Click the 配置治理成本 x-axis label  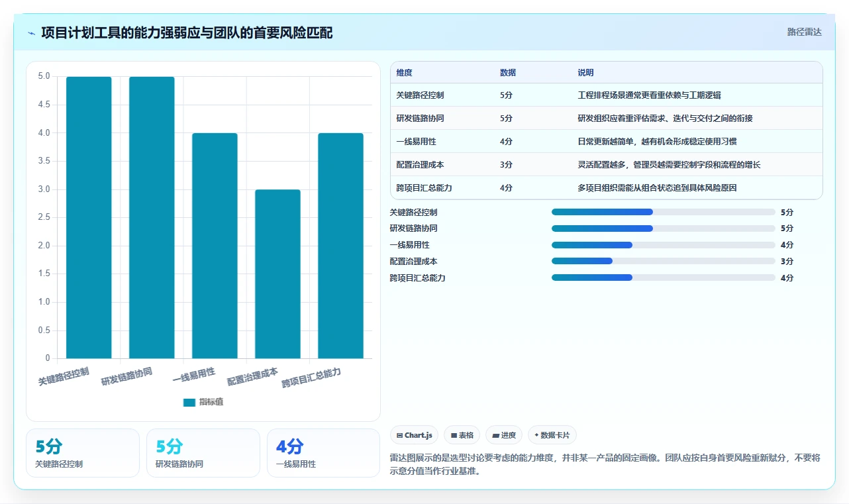pyautogui.click(x=252, y=376)
